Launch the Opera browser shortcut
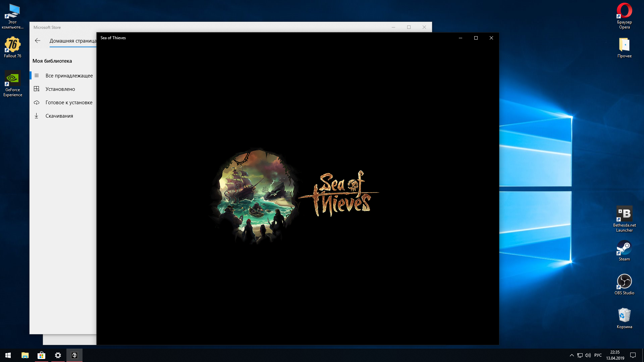The image size is (644, 362). 624,16
